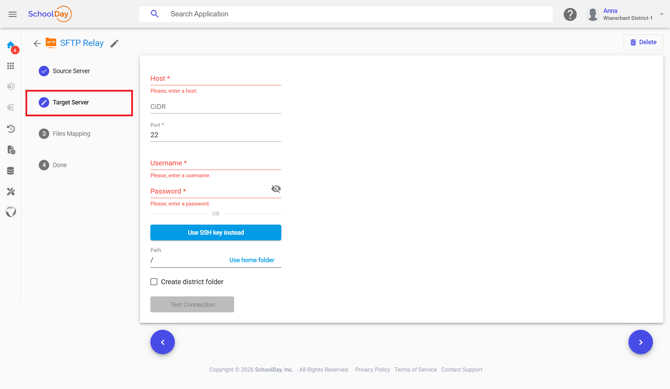Click the SchoolDay logo

point(50,14)
